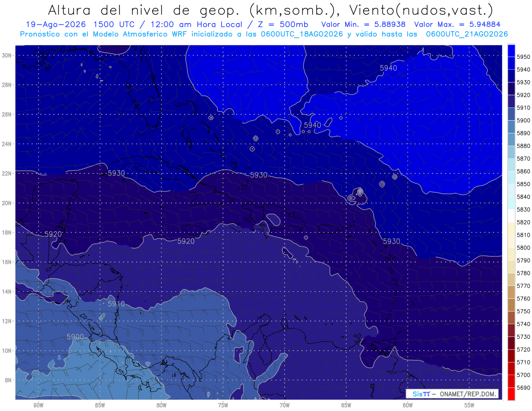This screenshot has width=532, height=411.
Task: Click the 5910 contour label on the map
Action: [x=116, y=304]
